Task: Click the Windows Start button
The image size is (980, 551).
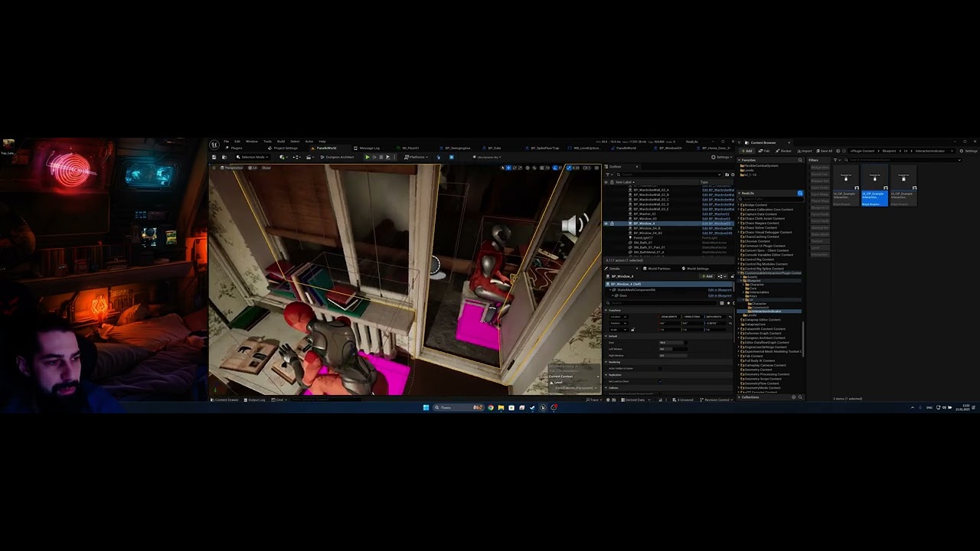Action: 426,407
